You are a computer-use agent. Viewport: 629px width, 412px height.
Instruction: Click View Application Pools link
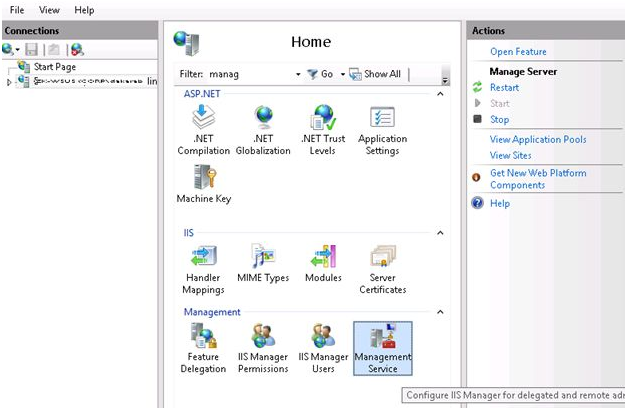tap(538, 139)
